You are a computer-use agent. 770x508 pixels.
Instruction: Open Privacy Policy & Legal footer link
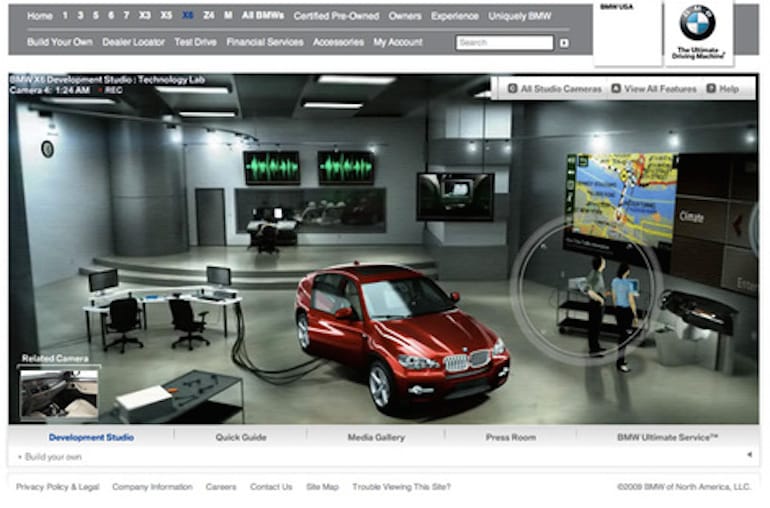point(57,487)
